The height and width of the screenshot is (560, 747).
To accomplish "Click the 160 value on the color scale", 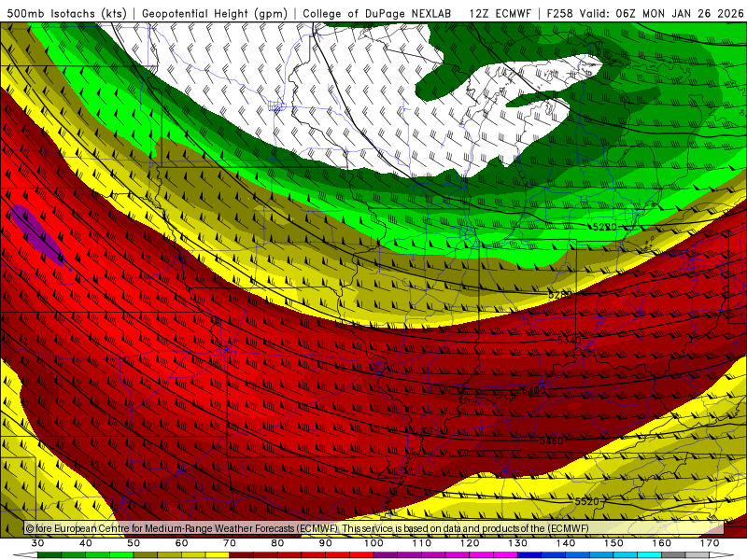I will tap(662, 543).
